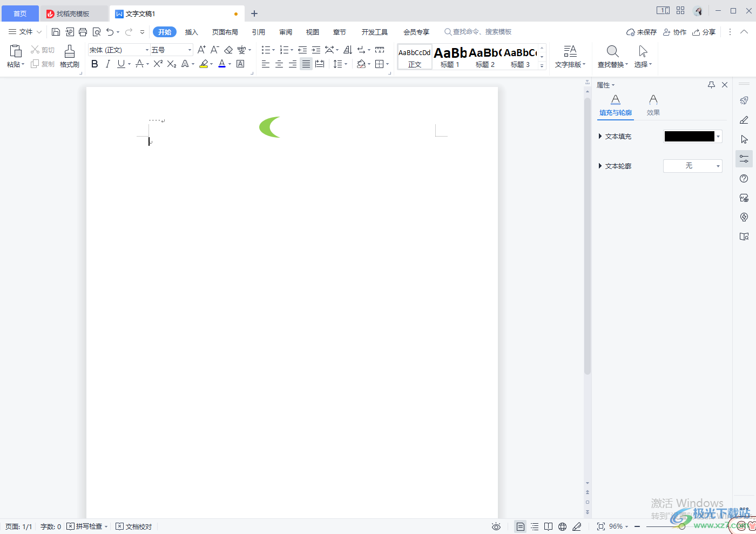Clear formatting with the eraser icon
The width and height of the screenshot is (756, 534).
click(x=228, y=50)
